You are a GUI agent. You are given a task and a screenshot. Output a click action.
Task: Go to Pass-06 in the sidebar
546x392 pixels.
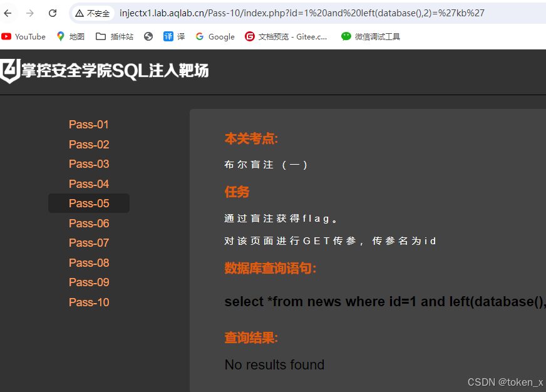[x=89, y=223]
